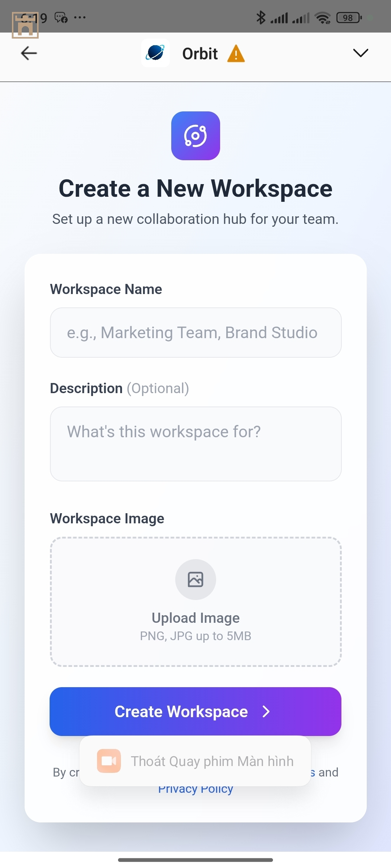
Task: Click the orange screen recording camera icon
Action: pos(109,761)
